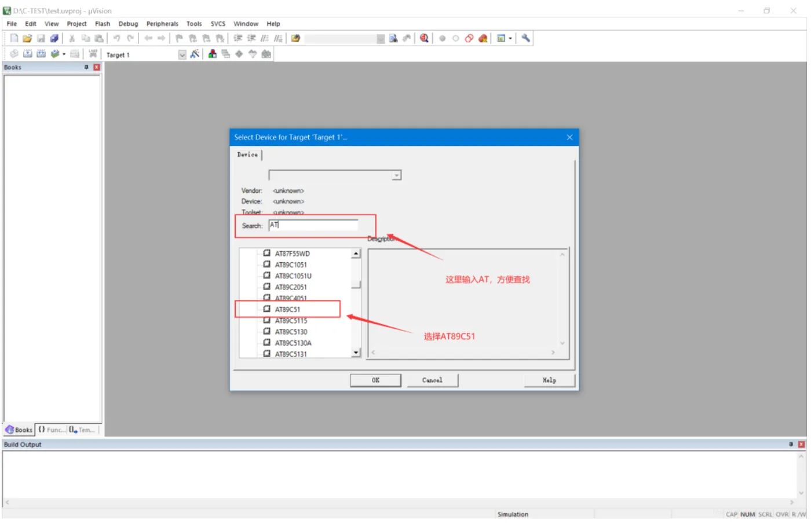Click the Translate file icon
This screenshot has width=811, height=532.
(x=14, y=54)
